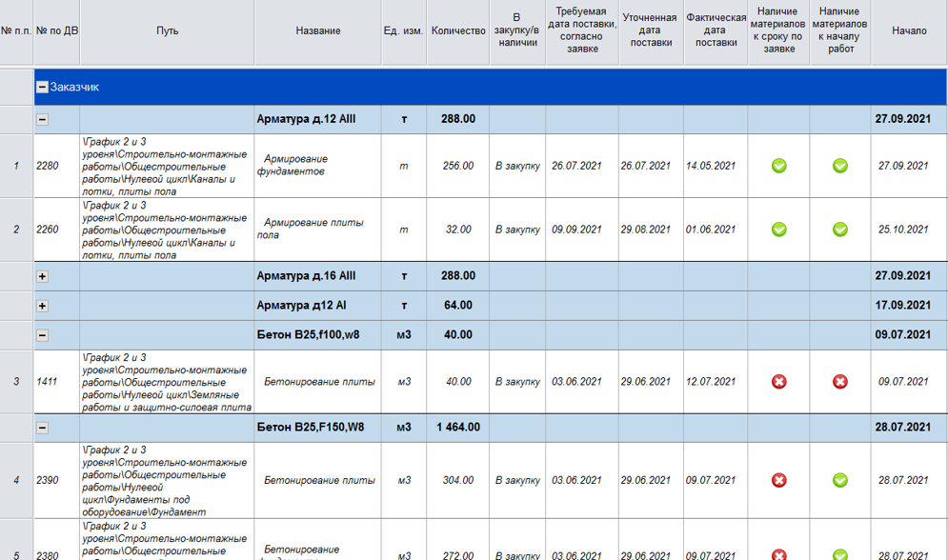Click red cross for row 1411, materials by request date
The image size is (948, 560).
(778, 382)
